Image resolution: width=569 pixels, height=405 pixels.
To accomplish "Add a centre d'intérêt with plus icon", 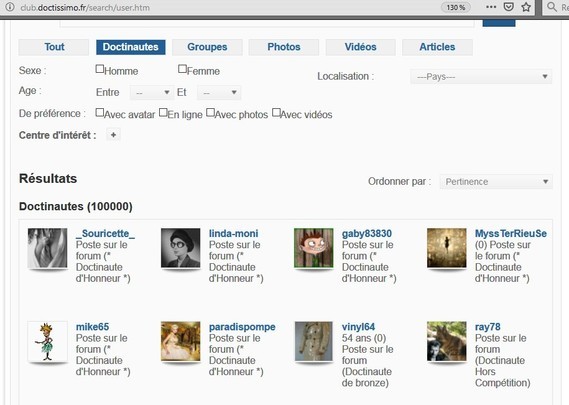I will click(113, 135).
